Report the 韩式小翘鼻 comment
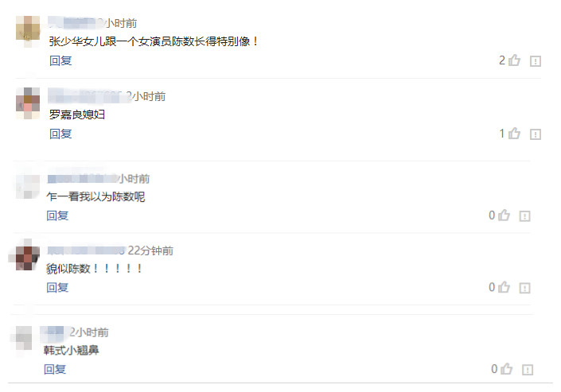 pos(528,370)
